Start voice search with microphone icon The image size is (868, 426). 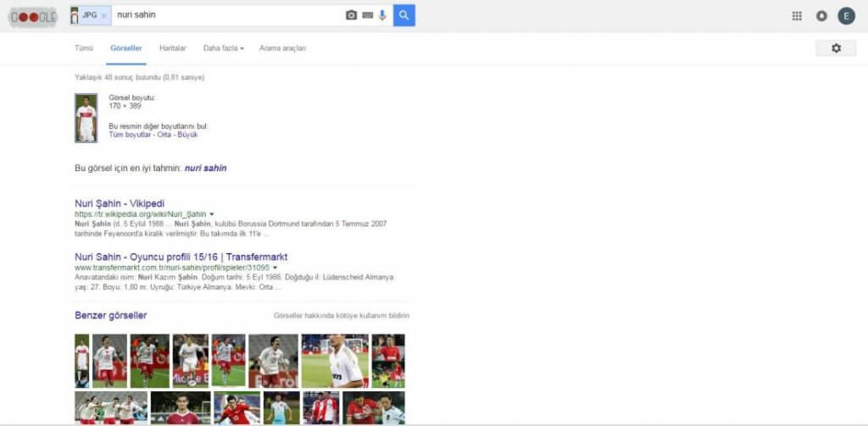[x=382, y=15]
